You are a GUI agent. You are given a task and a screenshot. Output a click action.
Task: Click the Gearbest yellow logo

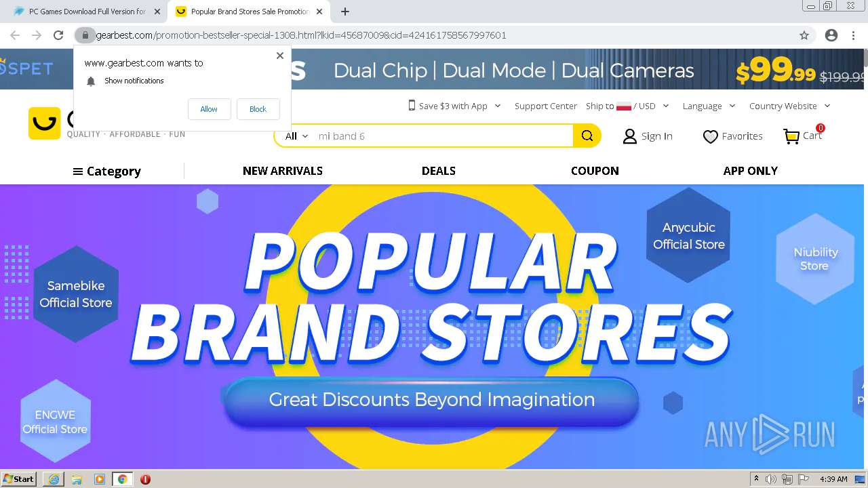point(45,123)
